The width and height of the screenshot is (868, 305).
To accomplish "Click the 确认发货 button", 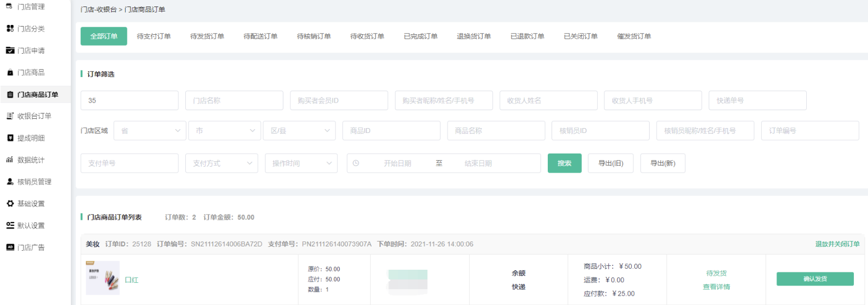I will 814,279.
